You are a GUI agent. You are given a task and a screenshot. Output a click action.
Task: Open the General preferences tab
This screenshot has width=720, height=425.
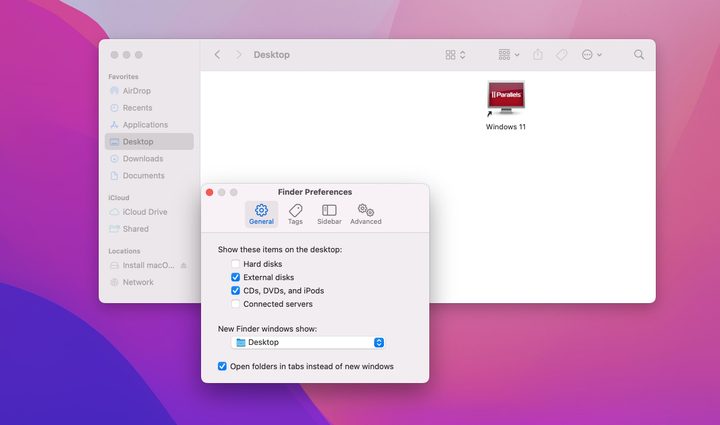click(x=261, y=214)
